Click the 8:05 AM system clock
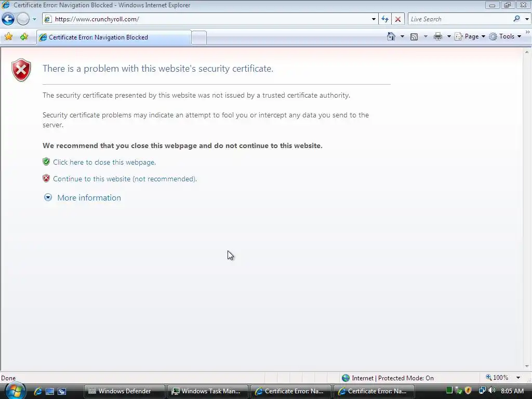This screenshot has height=399, width=532. [512, 391]
